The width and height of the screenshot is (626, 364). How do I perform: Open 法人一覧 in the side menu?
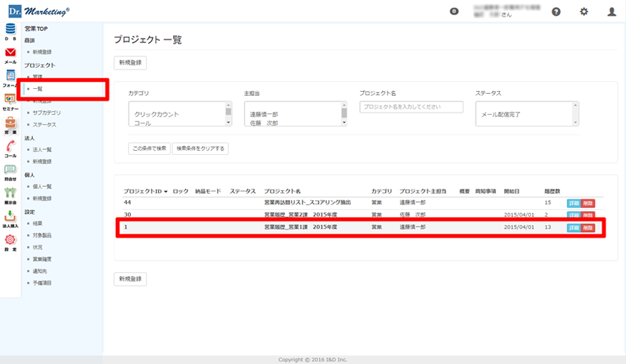(42, 149)
